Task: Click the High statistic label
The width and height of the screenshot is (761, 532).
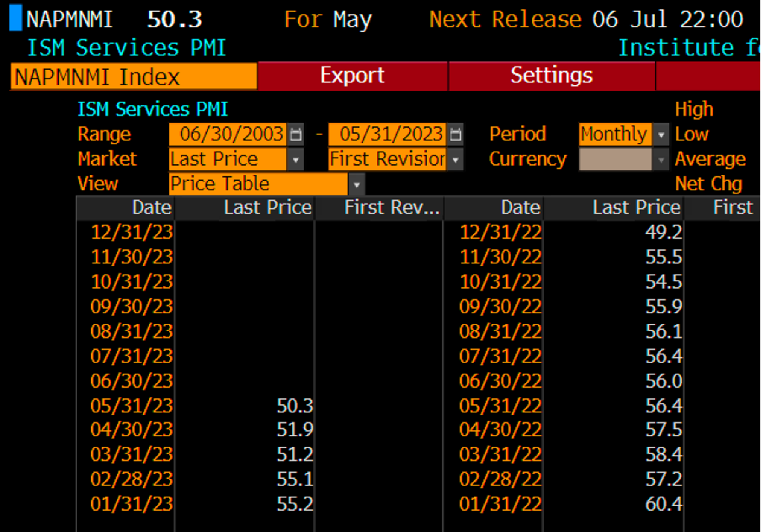Action: click(x=694, y=109)
